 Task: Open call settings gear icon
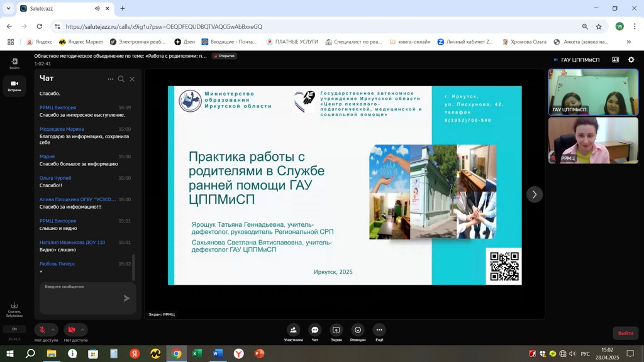(x=631, y=60)
